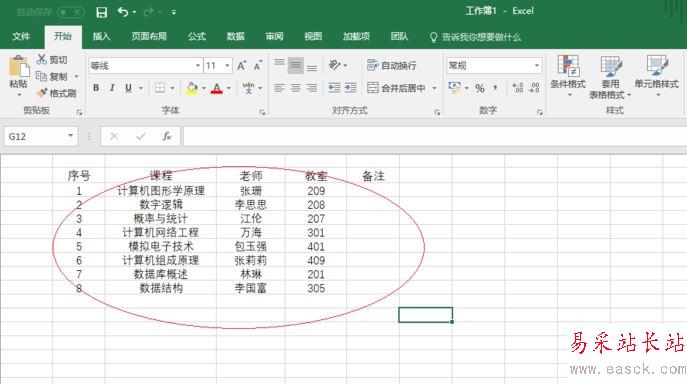Toggle the AutoSave switch
The image size is (687, 384).
71,12
